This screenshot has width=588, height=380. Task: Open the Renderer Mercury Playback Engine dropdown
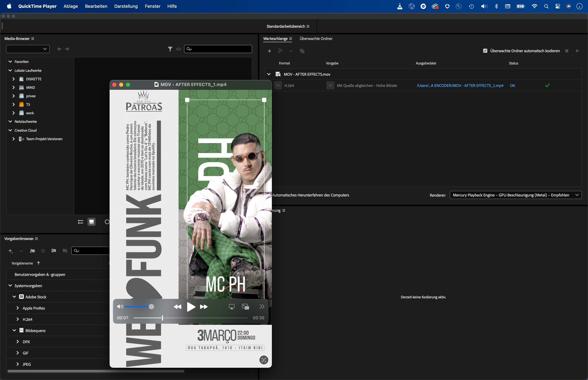(x=516, y=195)
